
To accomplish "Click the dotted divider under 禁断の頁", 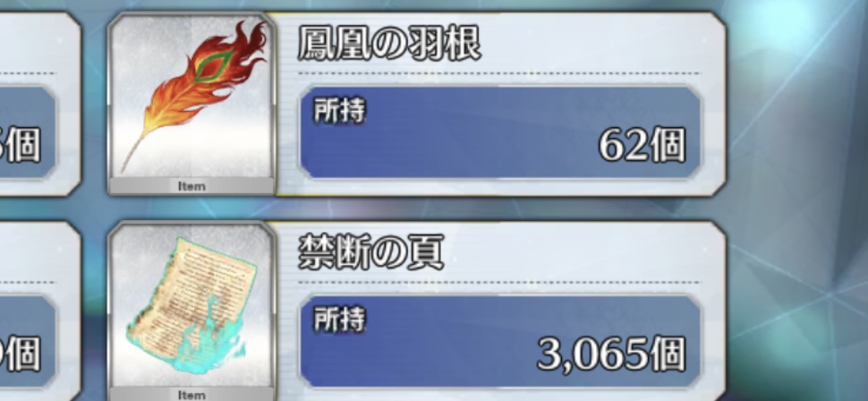I will 498,283.
